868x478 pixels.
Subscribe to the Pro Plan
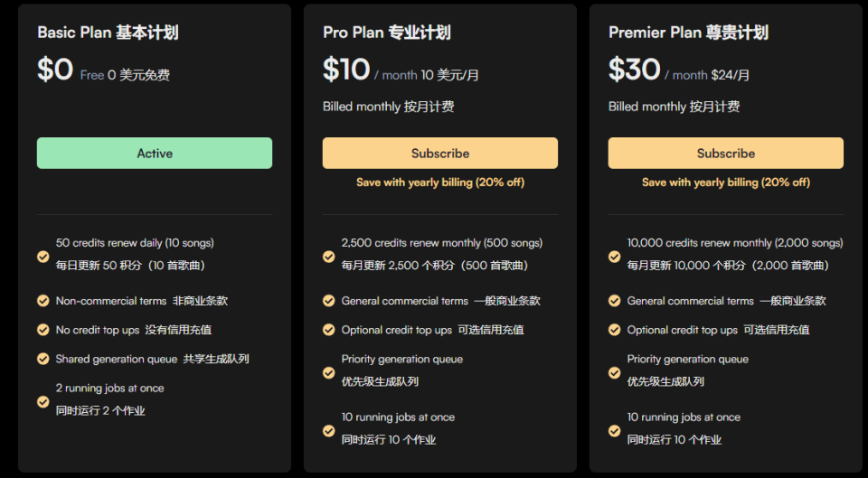(x=440, y=154)
